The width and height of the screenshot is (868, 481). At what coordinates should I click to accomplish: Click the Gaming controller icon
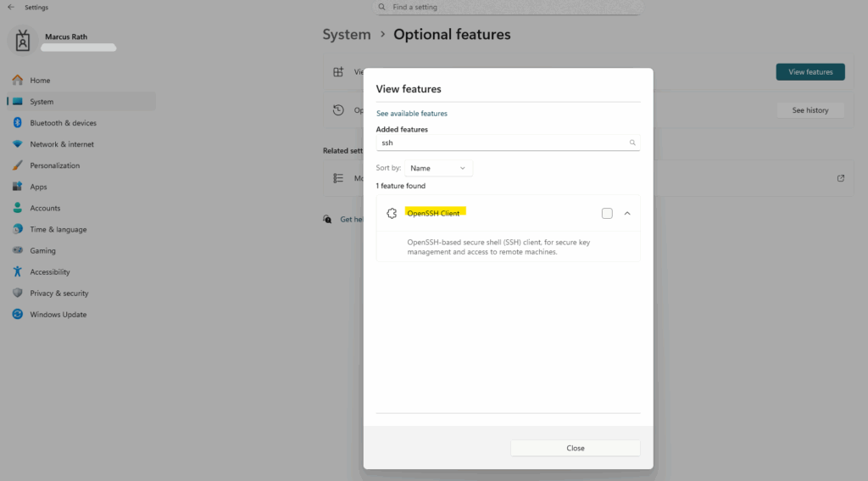[18, 250]
